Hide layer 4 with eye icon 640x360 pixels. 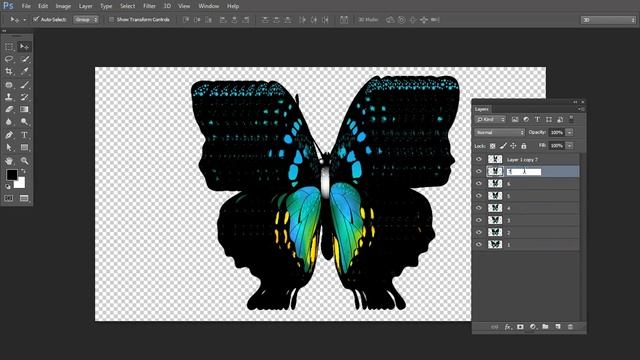tap(479, 208)
